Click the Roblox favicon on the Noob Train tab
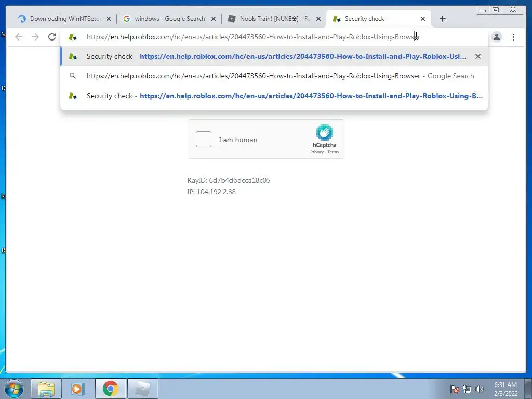The width and height of the screenshot is (532, 399). (232, 19)
